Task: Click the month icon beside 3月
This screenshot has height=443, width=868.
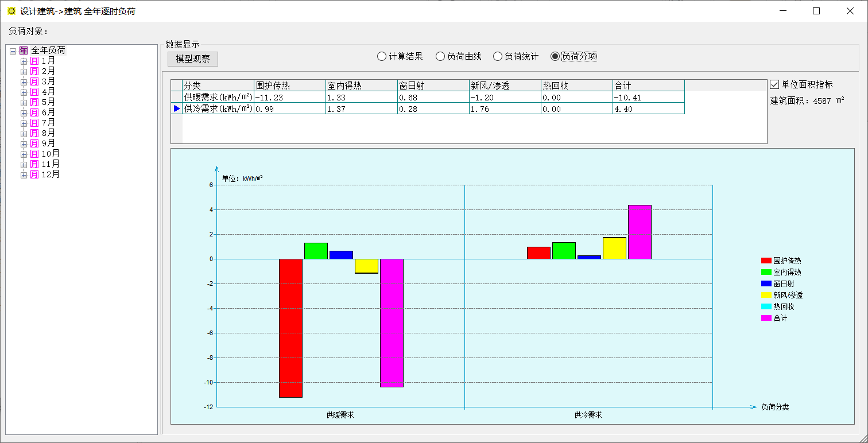Action: (x=34, y=81)
